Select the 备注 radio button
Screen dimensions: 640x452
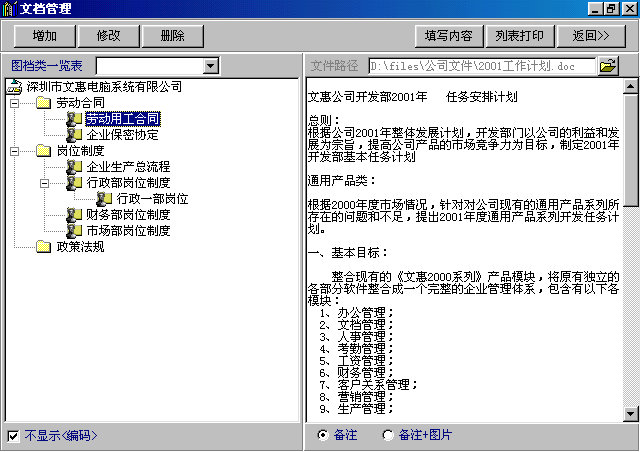[x=322, y=435]
